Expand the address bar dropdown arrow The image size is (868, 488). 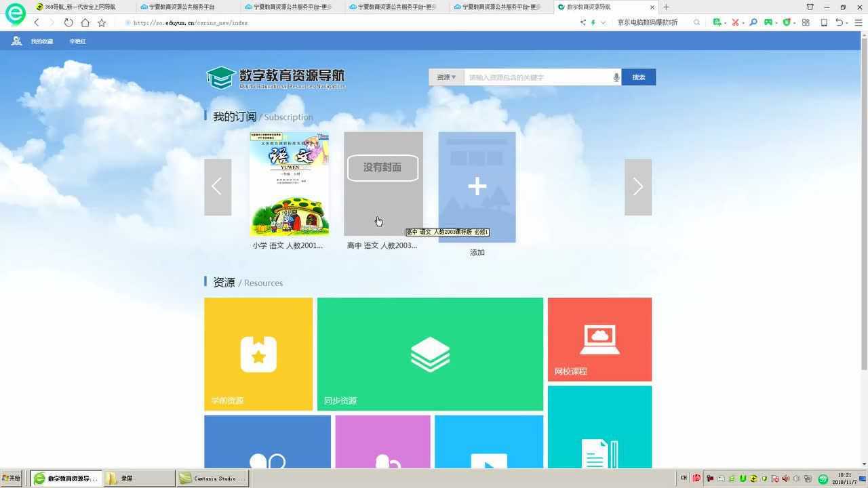[603, 22]
